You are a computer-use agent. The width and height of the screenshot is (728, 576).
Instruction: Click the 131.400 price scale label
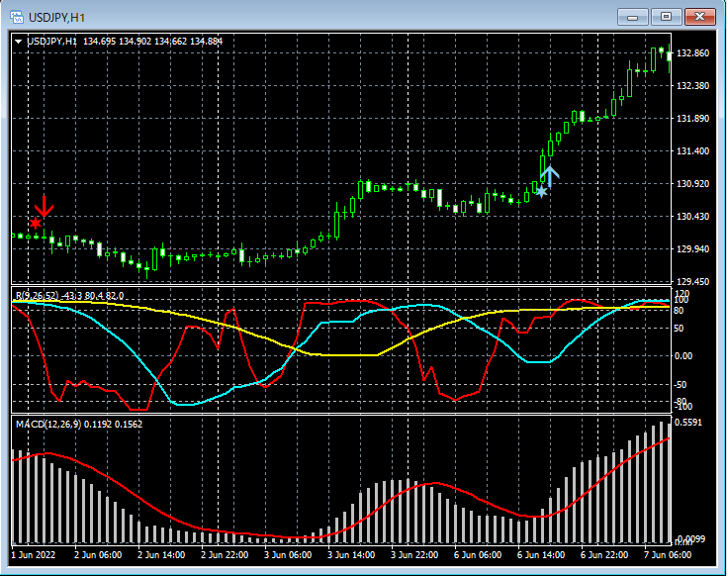[692, 151]
